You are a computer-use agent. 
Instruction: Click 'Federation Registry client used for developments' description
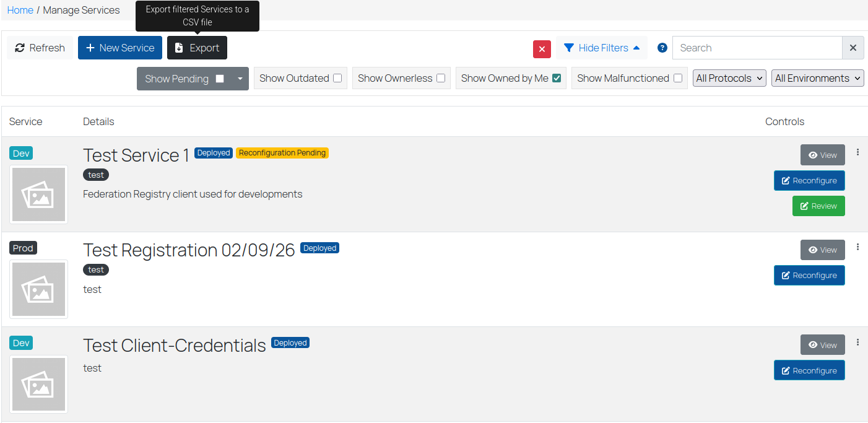(x=193, y=194)
